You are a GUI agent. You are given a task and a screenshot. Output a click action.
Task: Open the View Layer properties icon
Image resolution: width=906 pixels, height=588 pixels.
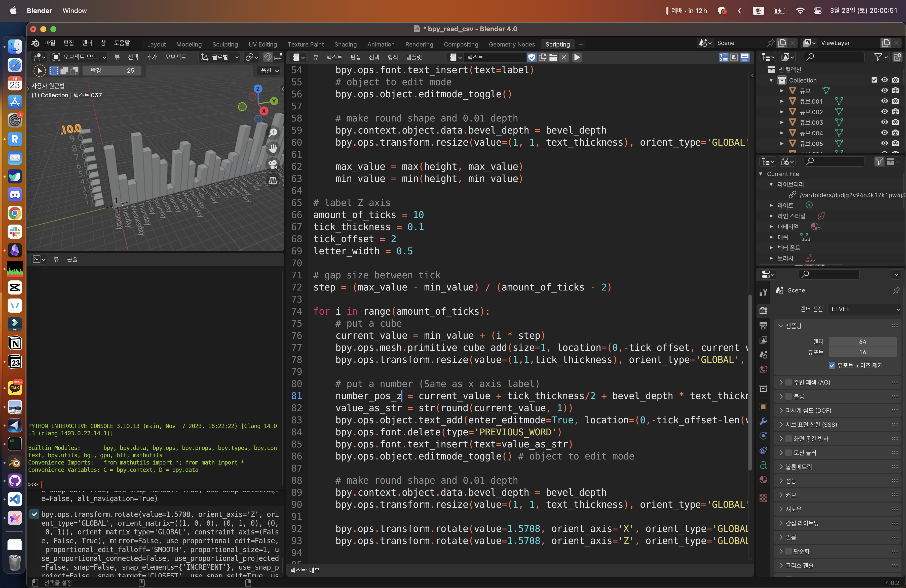763,340
